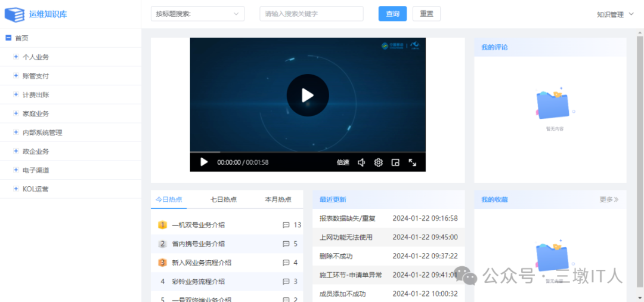Select 首页 label in sidebar
The image size is (644, 302).
pos(22,38)
